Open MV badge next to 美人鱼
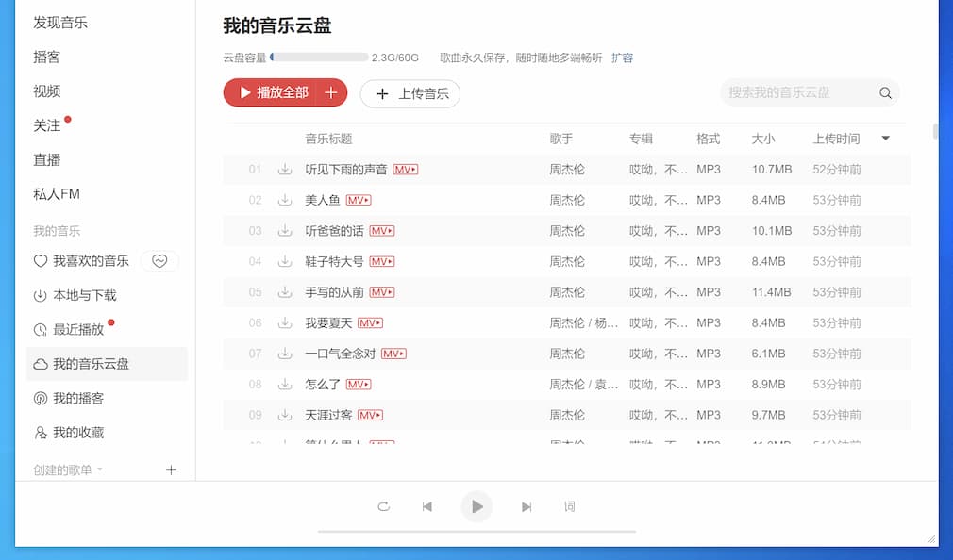The image size is (953, 560). pyautogui.click(x=359, y=200)
